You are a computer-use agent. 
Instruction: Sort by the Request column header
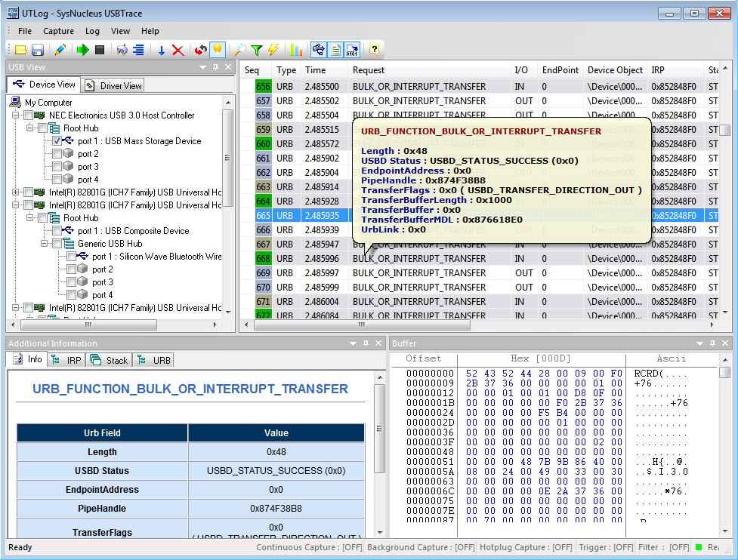point(429,70)
